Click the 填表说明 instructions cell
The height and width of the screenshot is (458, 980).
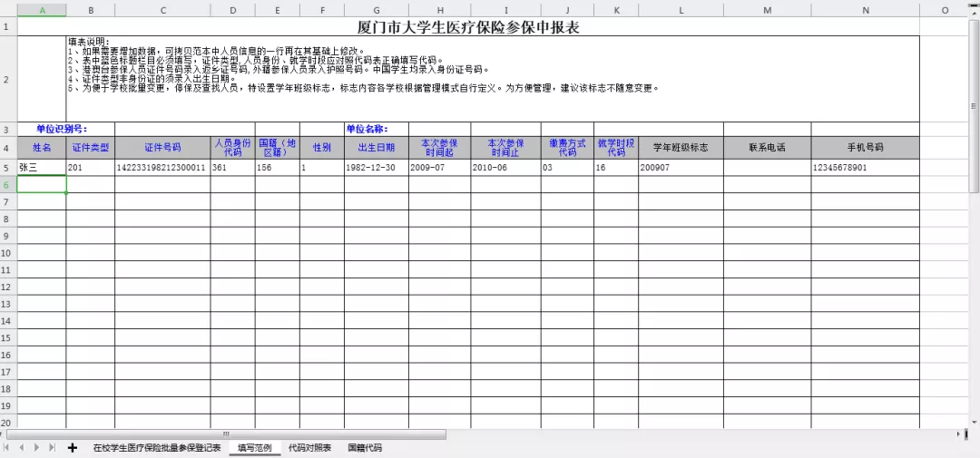coord(493,79)
